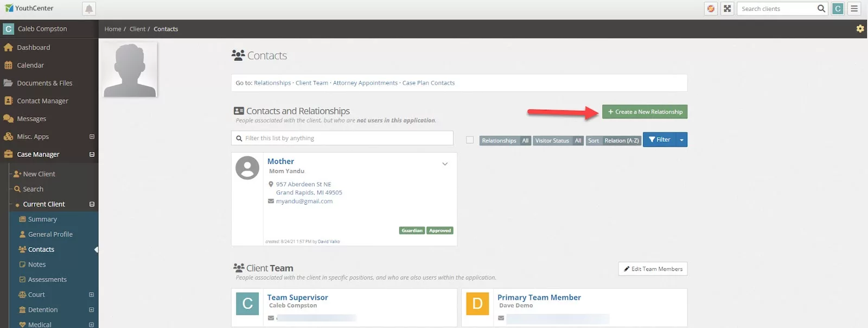Click the blue Filter button
This screenshot has width=868, height=328.
point(660,140)
